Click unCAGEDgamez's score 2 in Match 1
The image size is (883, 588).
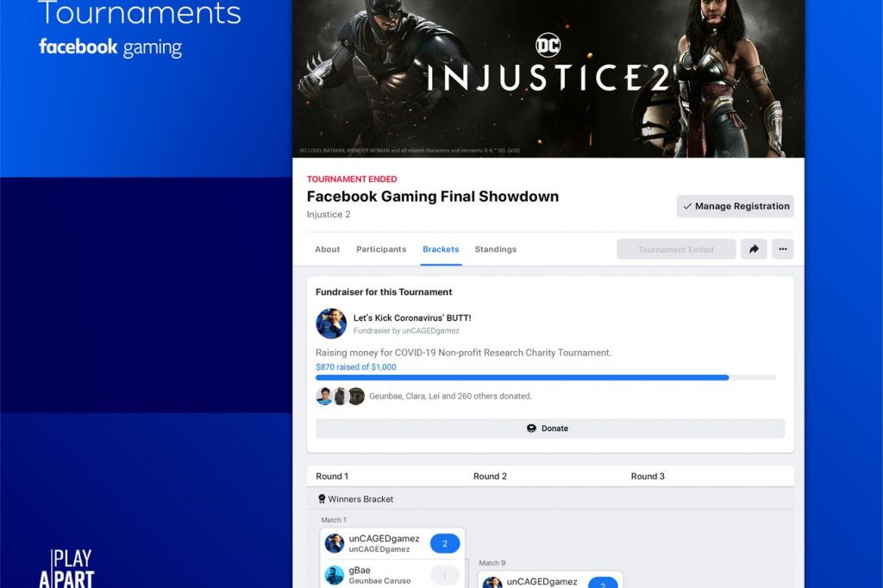[x=445, y=543]
